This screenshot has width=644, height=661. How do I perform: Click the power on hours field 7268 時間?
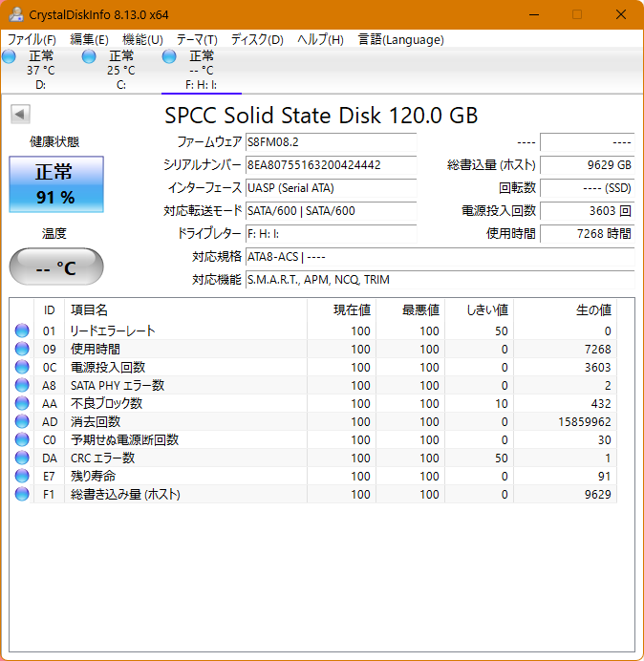pyautogui.click(x=587, y=233)
